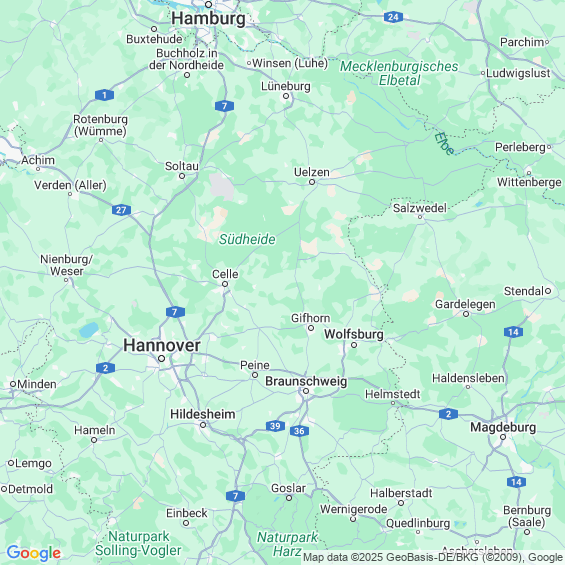Click the Mecklenburgisches Elbetal label
The height and width of the screenshot is (565, 565).
point(399,73)
